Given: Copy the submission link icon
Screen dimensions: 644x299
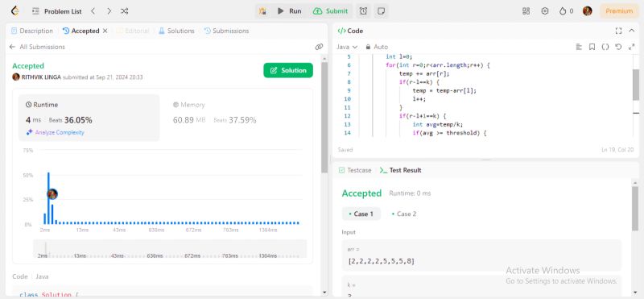Looking at the screenshot, I should [x=319, y=47].
